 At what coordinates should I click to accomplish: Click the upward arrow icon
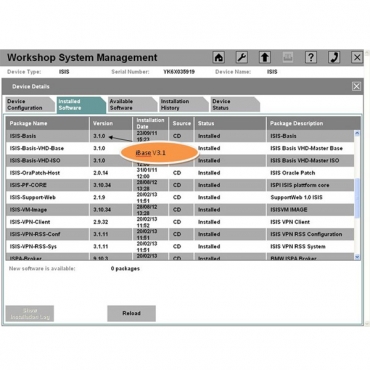(x=265, y=57)
